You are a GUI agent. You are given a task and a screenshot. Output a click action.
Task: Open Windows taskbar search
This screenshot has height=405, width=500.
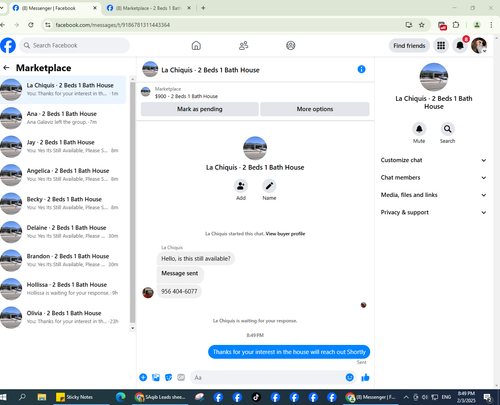click(22, 397)
